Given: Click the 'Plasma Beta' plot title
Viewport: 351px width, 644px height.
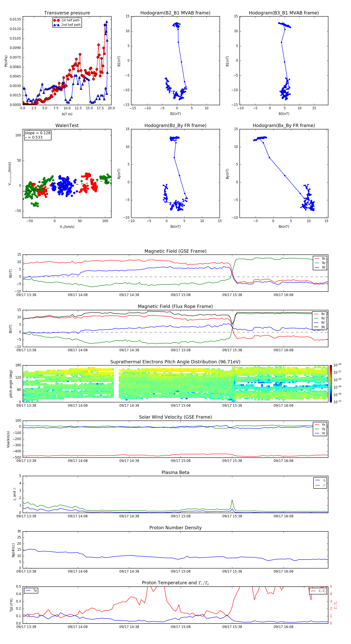Looking at the screenshot, I should click(x=175, y=473).
